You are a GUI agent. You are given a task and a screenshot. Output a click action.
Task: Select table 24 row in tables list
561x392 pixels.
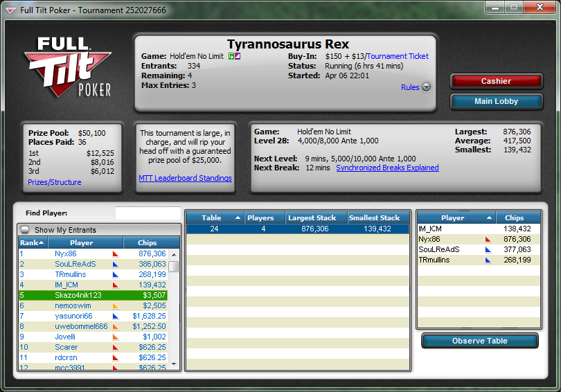[298, 229]
